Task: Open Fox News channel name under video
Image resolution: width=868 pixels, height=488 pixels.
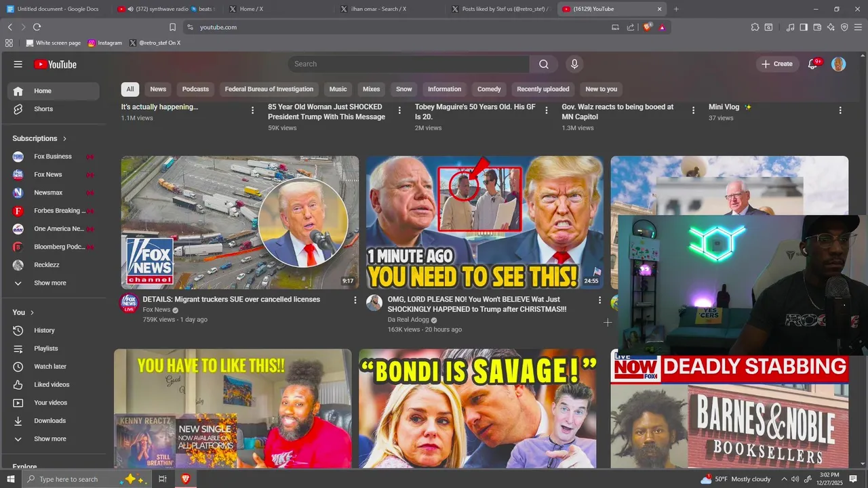Action: [157, 310]
